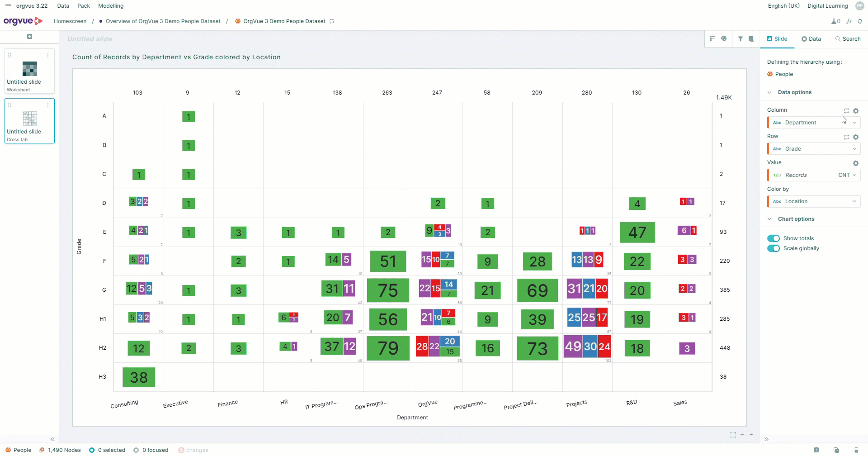
Task: Click the open-in-new icon beside dataset name
Action: point(331,21)
